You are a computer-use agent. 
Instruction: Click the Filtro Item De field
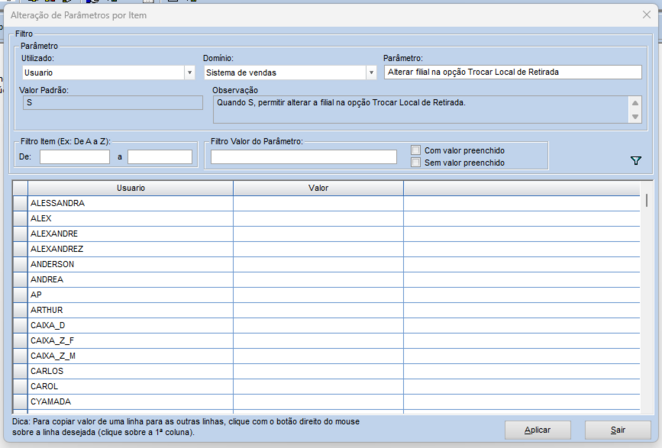pyautogui.click(x=75, y=157)
